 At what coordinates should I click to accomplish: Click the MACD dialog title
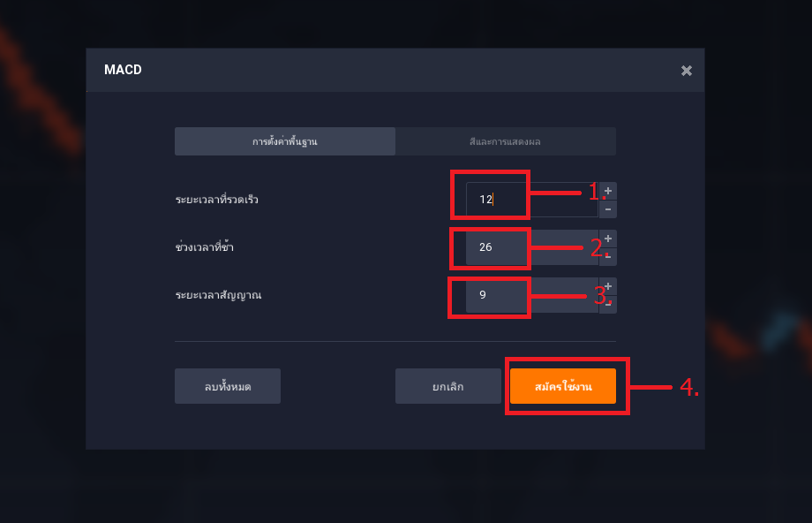coord(123,70)
